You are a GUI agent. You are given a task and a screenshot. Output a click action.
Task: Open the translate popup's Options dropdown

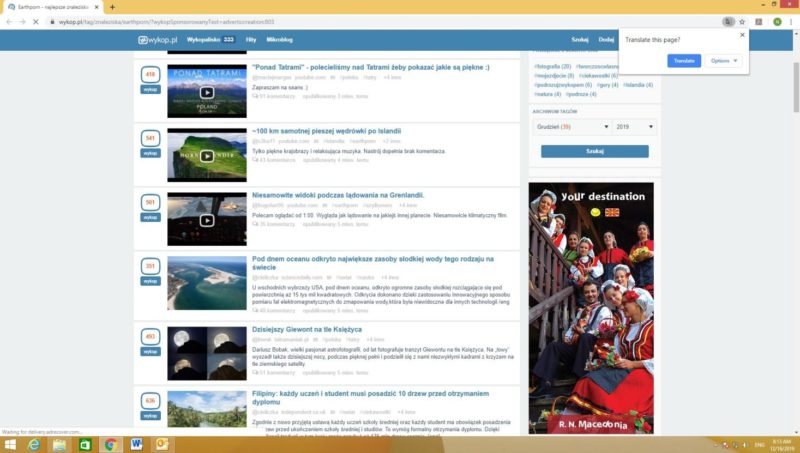click(724, 61)
